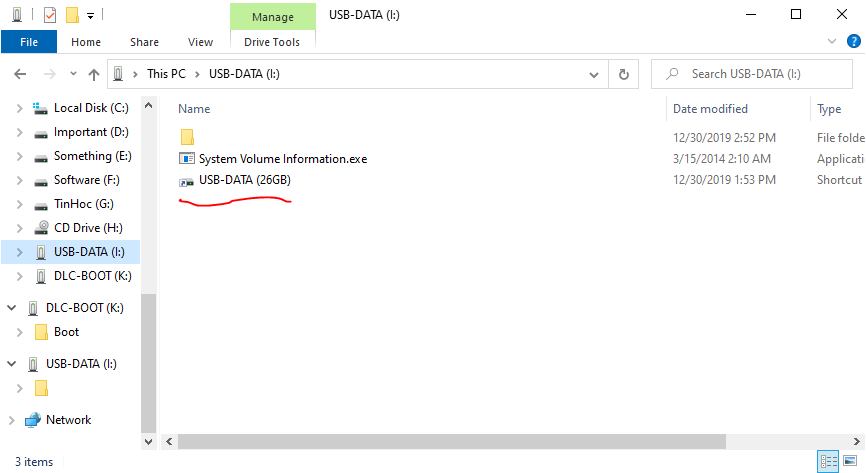Click the 3/15/2014 2:10 AM date cell
The width and height of the screenshot is (866, 473).
[x=721, y=159]
